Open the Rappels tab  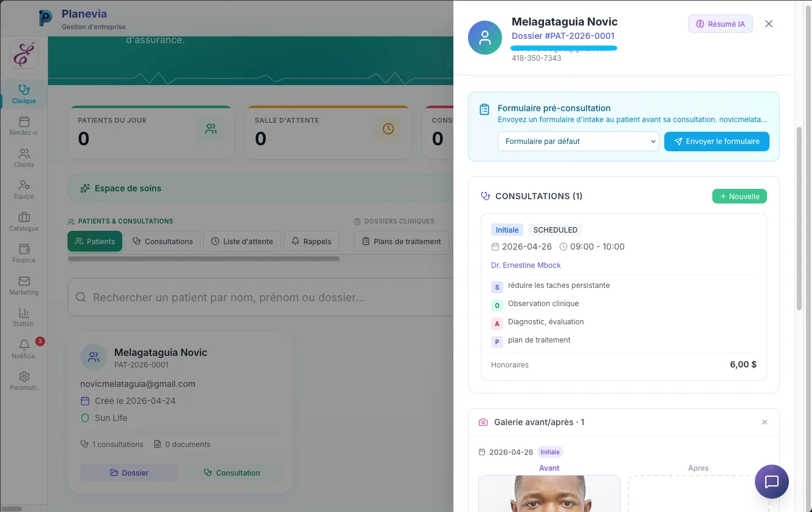click(311, 241)
